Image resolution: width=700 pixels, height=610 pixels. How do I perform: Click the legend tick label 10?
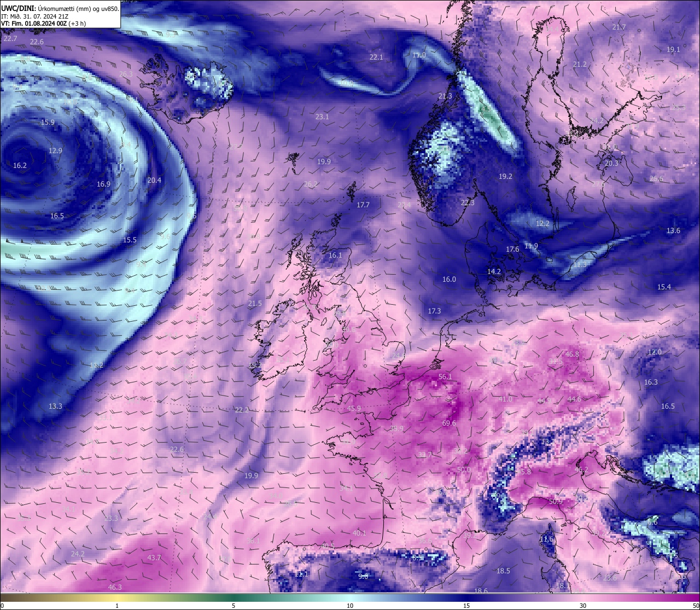(350, 606)
